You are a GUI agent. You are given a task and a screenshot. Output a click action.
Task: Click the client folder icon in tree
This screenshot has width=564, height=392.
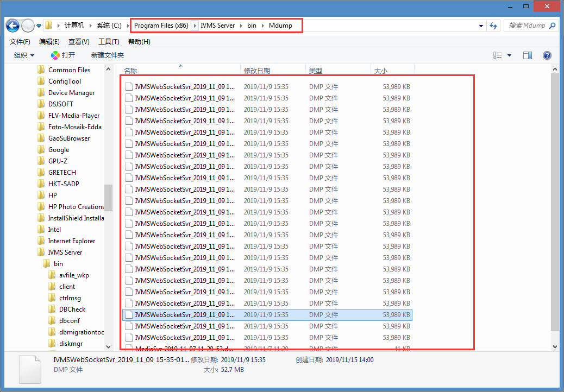(x=52, y=287)
